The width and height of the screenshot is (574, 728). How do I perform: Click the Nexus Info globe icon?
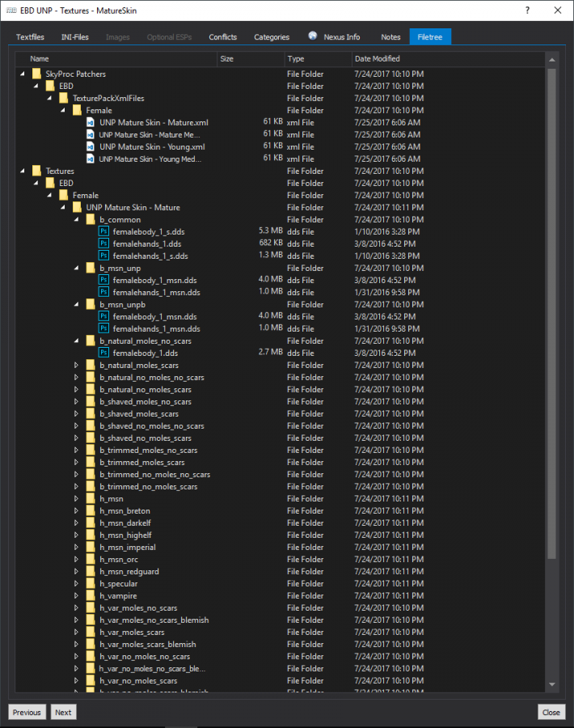pos(313,36)
